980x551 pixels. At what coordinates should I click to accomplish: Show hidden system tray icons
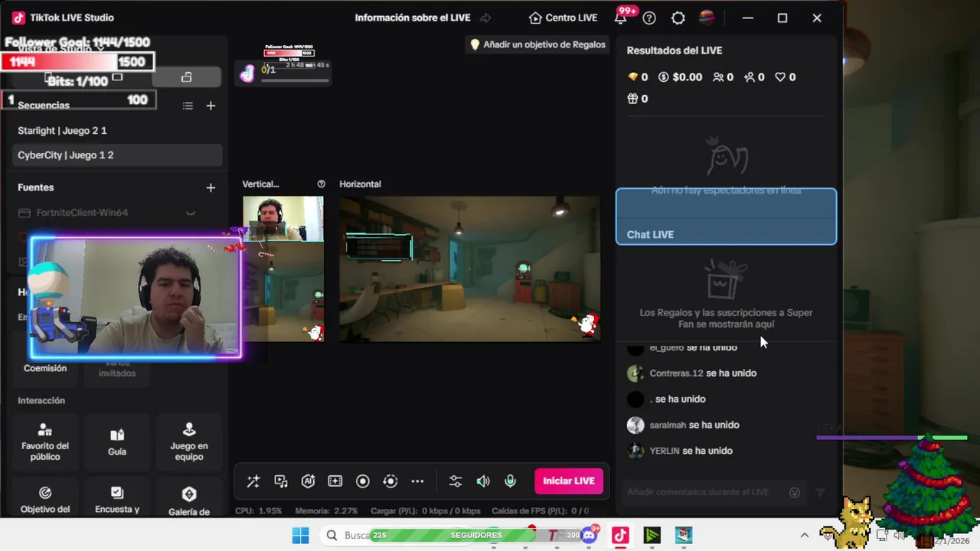pyautogui.click(x=805, y=536)
